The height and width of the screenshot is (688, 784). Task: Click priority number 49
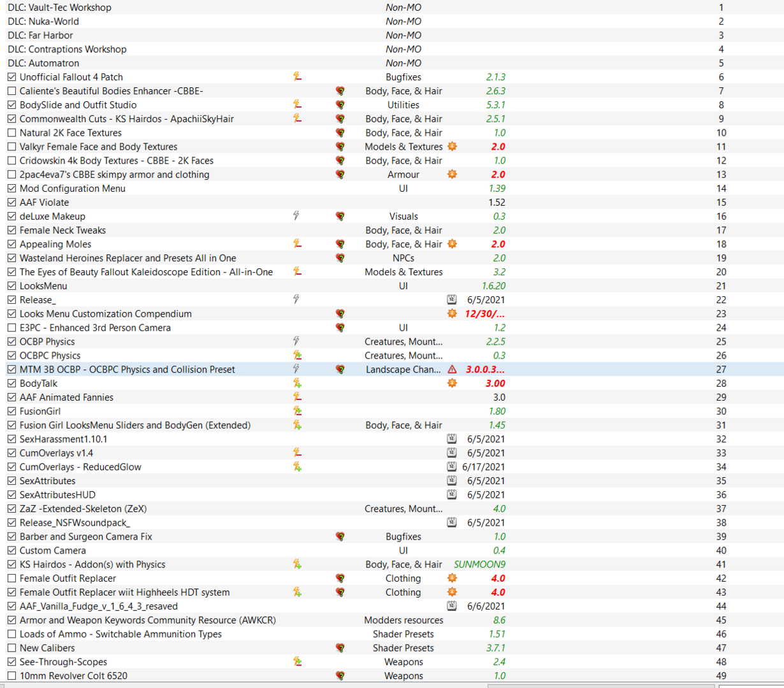click(x=721, y=676)
